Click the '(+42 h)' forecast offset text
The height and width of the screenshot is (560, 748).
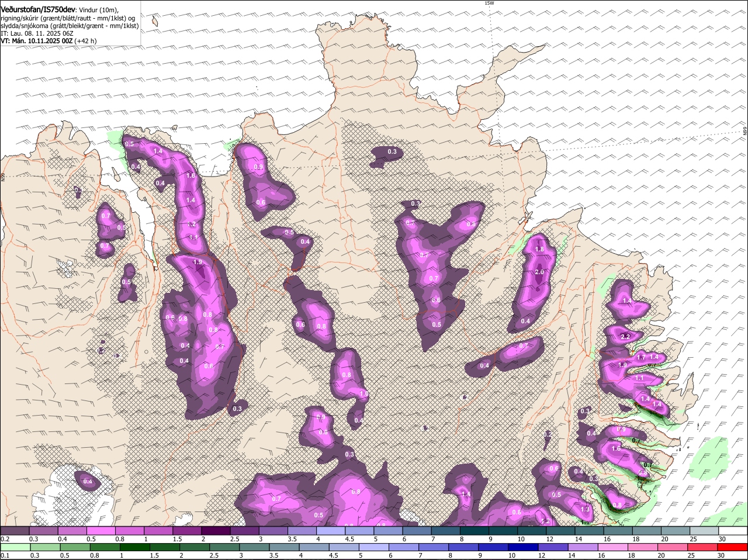point(85,41)
